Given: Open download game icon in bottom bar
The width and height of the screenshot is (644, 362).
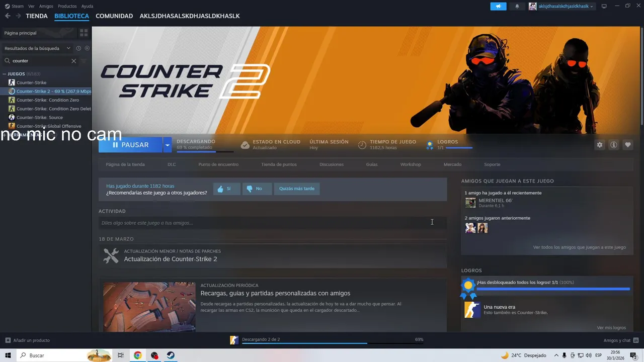Looking at the screenshot, I should point(234,340).
